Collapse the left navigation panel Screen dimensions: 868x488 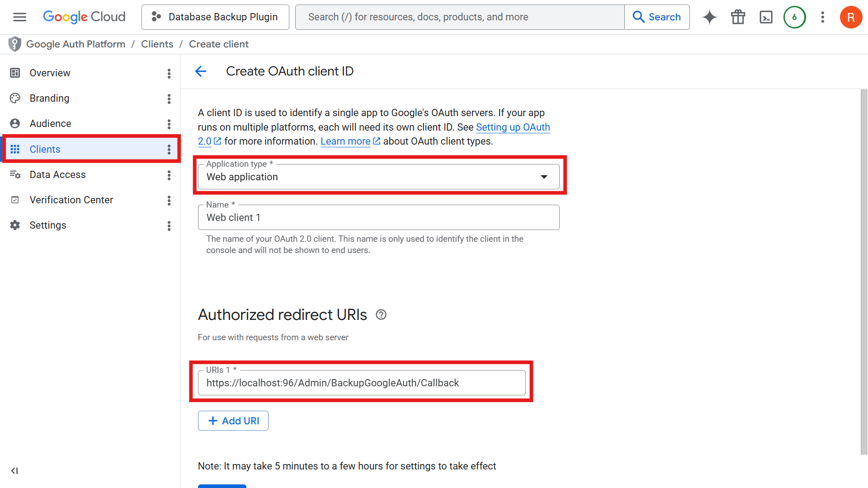[14, 471]
